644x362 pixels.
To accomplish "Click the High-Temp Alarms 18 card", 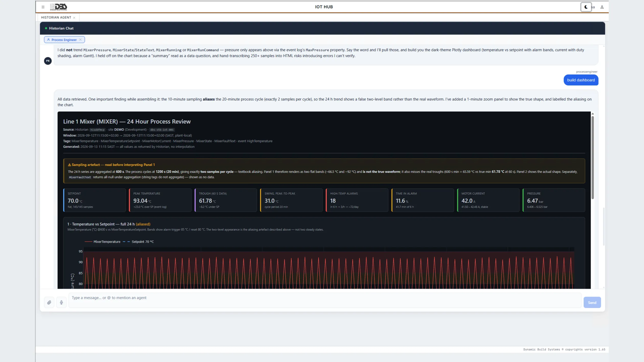I will [357, 200].
